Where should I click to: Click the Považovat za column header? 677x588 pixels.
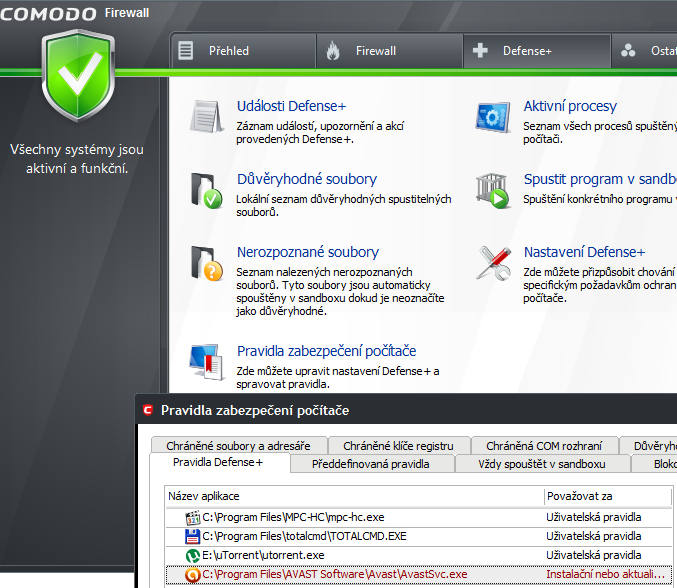tap(608, 496)
